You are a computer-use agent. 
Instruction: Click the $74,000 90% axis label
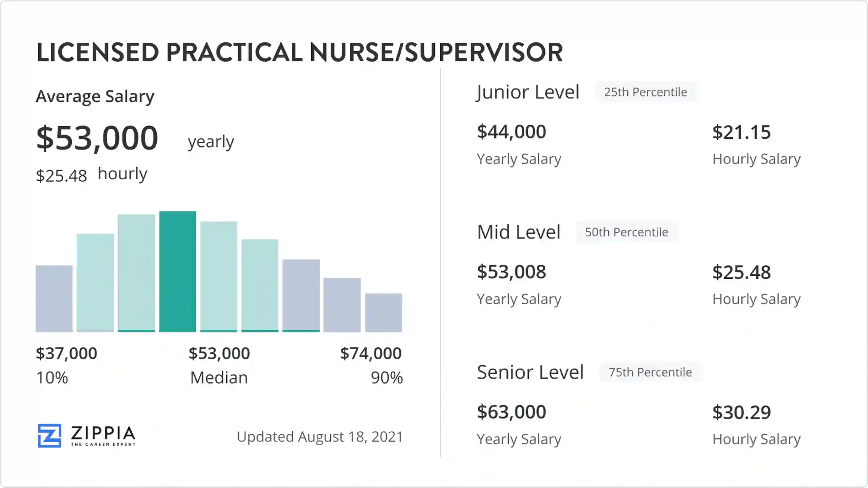tap(371, 354)
